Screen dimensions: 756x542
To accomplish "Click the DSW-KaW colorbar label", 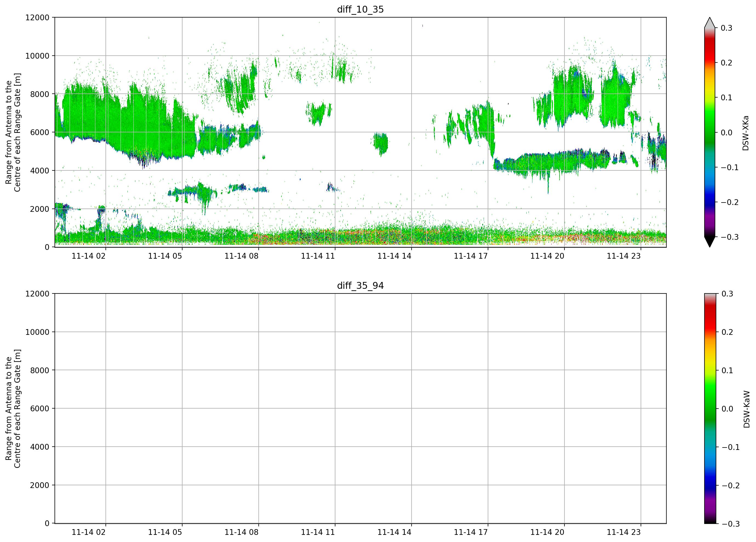I will 746,409.
